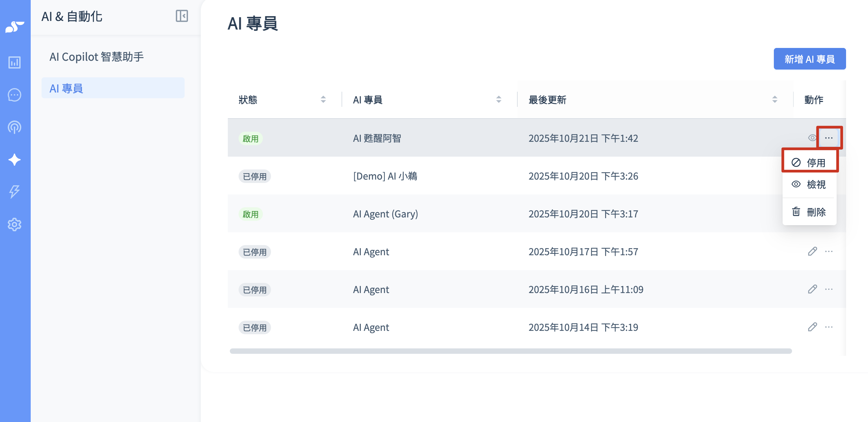The image size is (868, 422).
Task: Sort the 狀態 column
Action: [323, 99]
